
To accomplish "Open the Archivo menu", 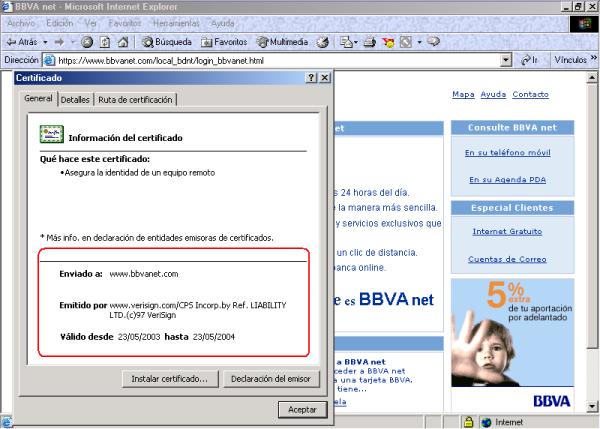I will coord(21,23).
